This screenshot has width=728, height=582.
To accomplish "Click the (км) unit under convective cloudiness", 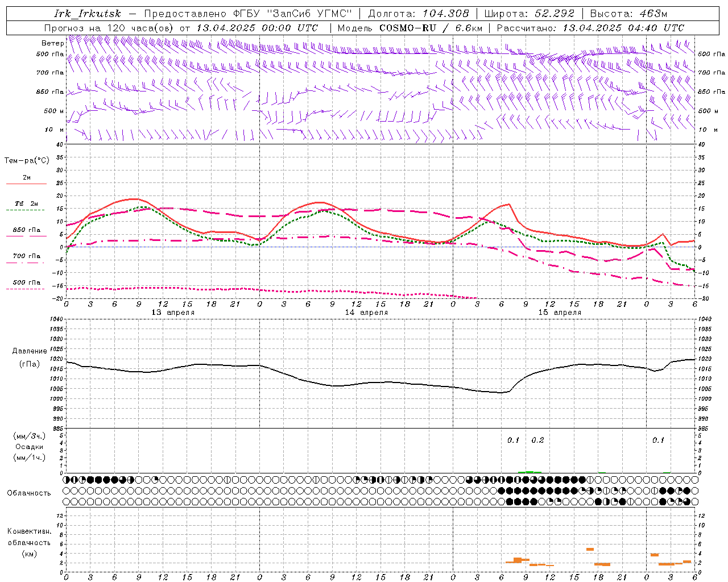I will tap(30, 554).
